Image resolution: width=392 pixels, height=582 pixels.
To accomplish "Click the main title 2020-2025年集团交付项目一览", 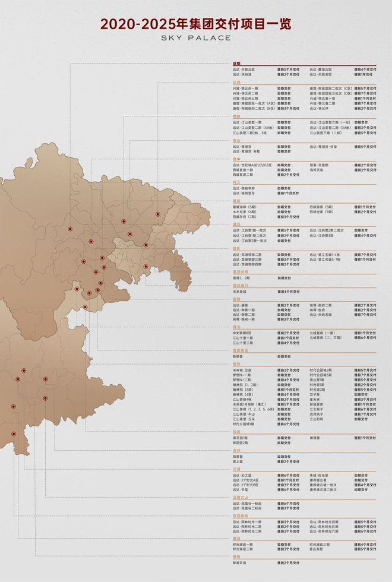I will click(195, 24).
